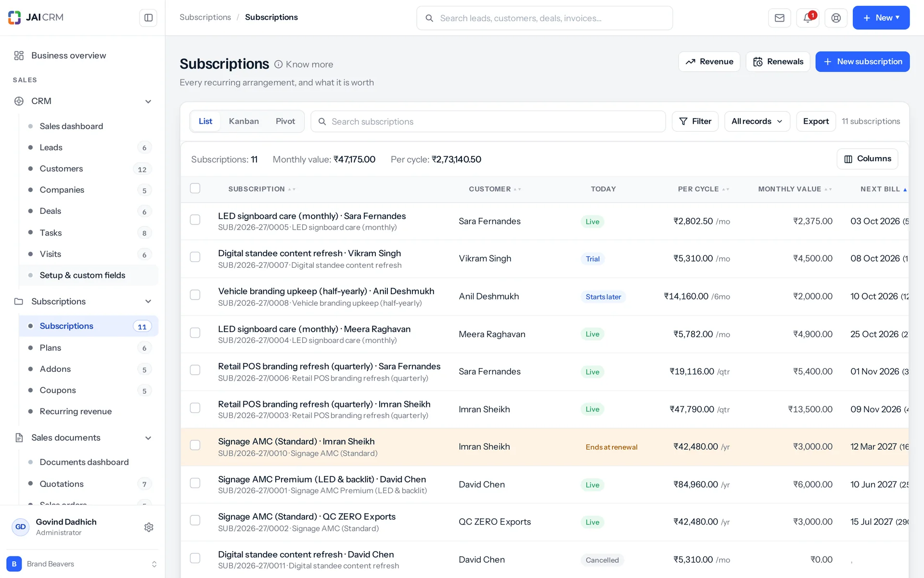This screenshot has width=924, height=578.
Task: Open Recurring revenue in sidebar
Action: [x=89, y=411]
